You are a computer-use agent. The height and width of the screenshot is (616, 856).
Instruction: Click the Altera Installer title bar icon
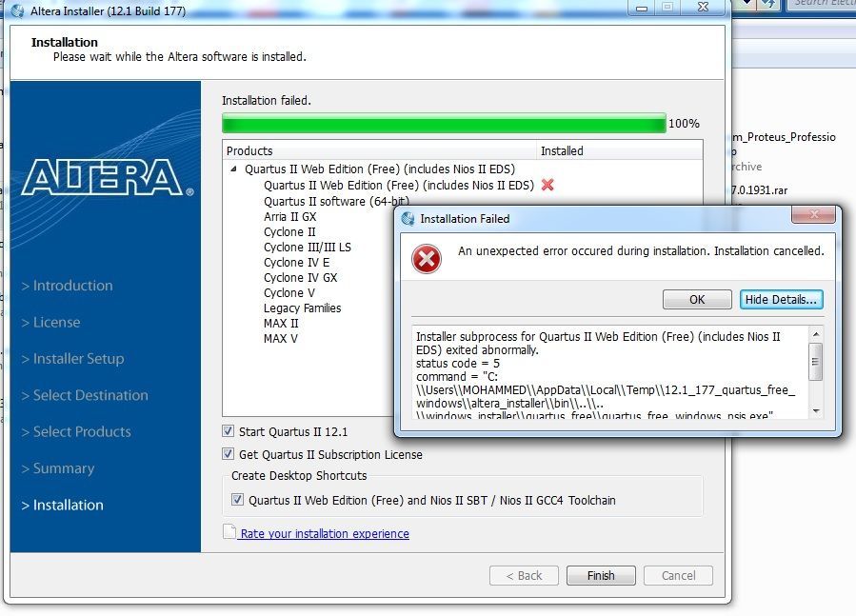point(17,10)
